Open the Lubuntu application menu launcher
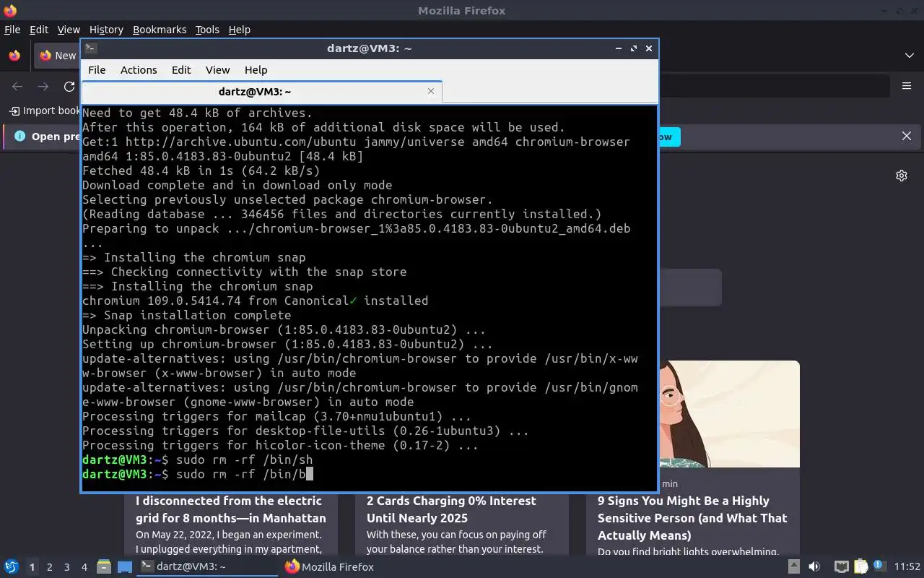 point(12,567)
